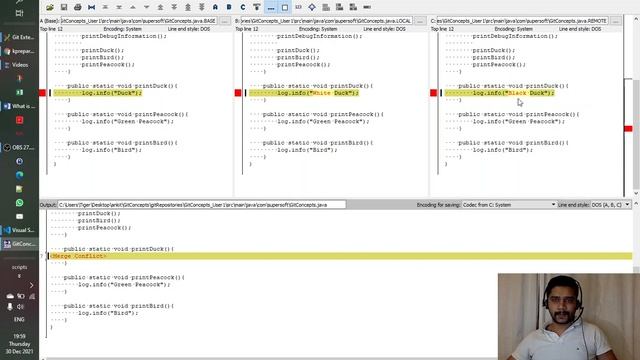Screen dimensions: 640x360
Task: Click Encoding: System label in pane A
Action: (122, 29)
